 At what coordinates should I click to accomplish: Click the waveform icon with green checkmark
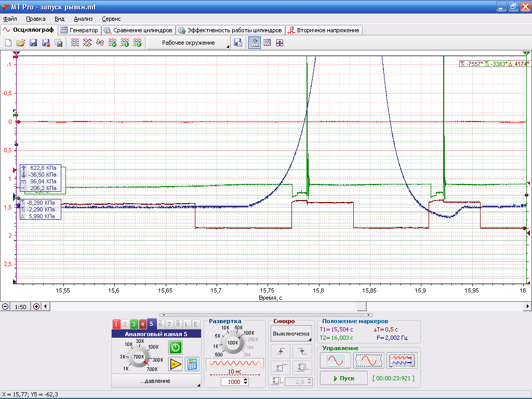(x=112, y=43)
